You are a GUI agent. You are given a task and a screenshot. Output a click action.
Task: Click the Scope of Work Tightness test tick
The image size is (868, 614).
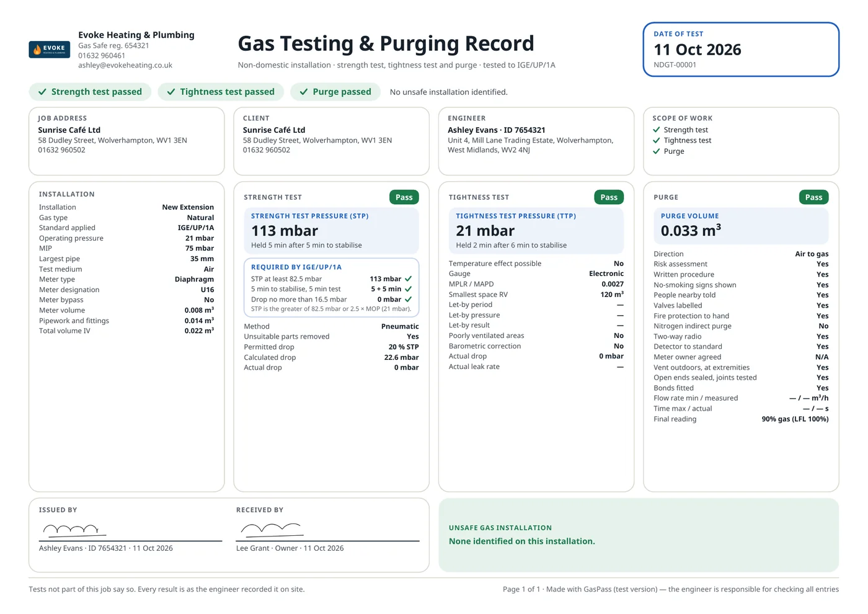point(657,140)
